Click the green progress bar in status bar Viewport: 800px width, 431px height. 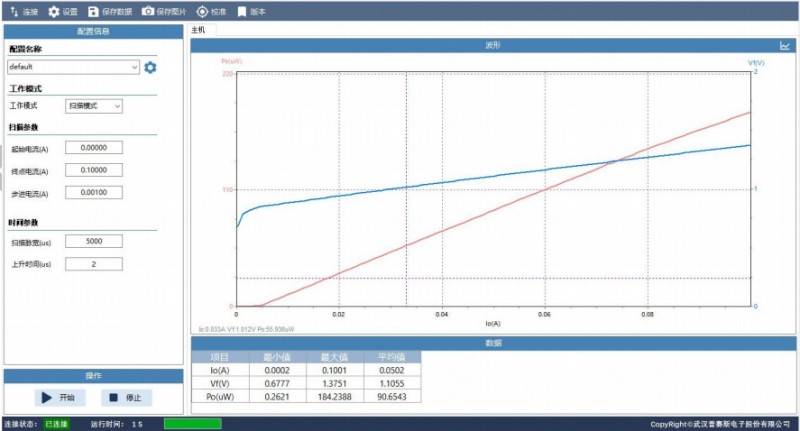[x=192, y=424]
